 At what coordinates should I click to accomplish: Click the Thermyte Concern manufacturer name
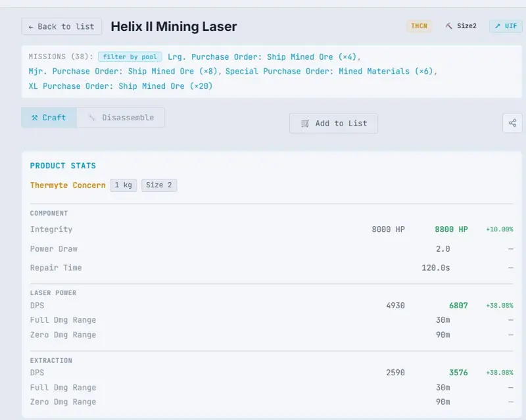(68, 185)
